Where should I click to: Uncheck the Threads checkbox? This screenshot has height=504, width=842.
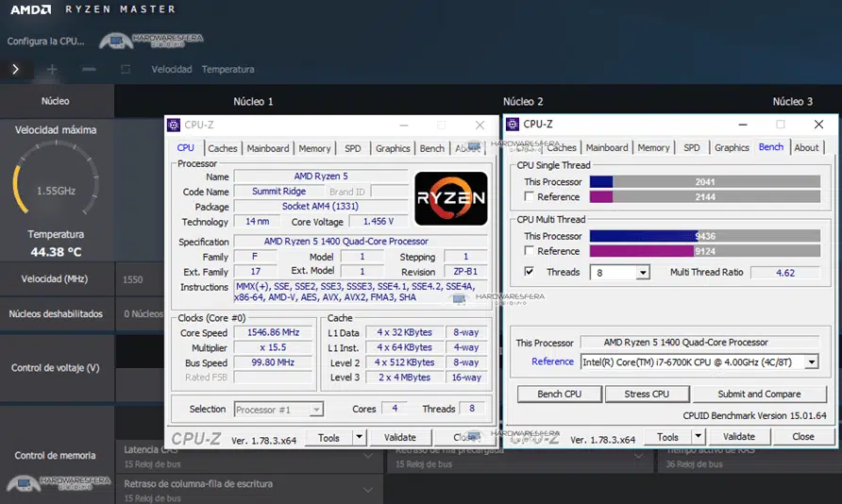(x=530, y=272)
